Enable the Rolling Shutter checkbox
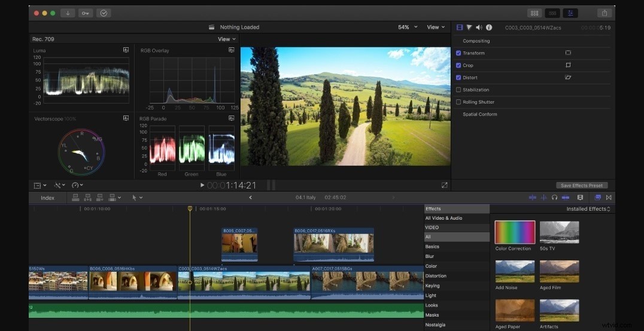This screenshot has width=644, height=331. (458, 102)
